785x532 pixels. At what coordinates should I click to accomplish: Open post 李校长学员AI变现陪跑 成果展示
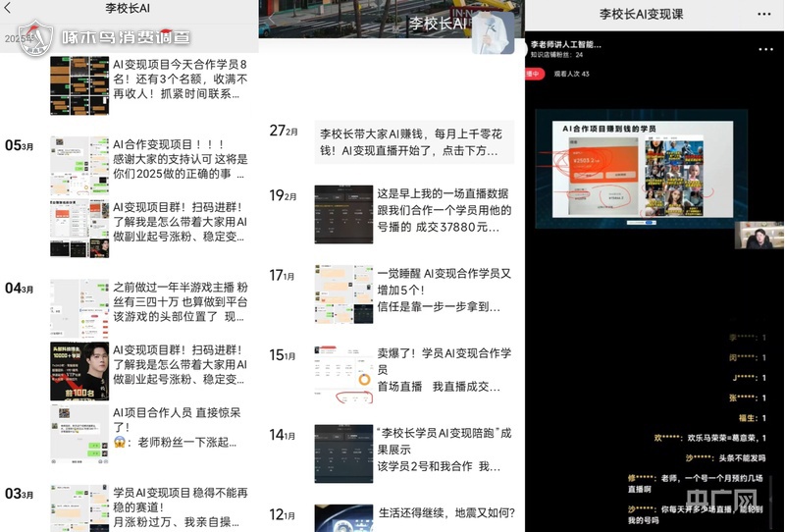pyautogui.click(x=445, y=450)
